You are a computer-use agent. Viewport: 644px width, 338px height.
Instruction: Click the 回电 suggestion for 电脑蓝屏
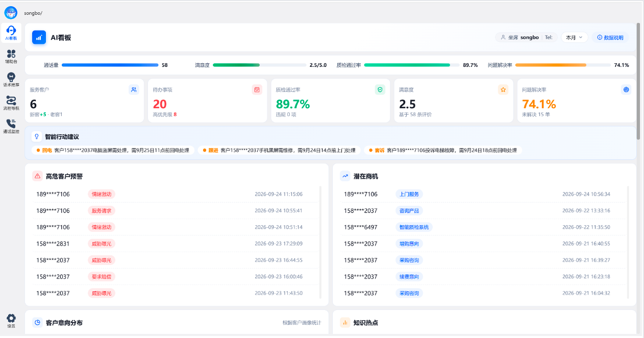coord(113,151)
